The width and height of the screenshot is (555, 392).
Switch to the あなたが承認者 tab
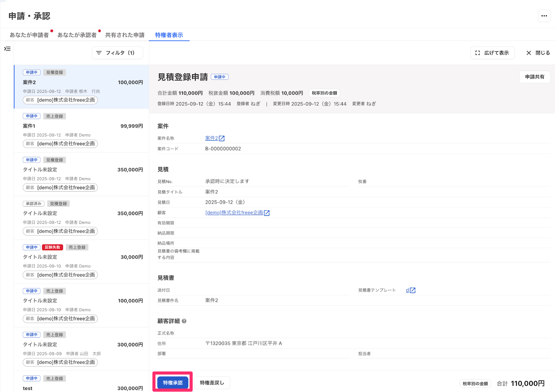click(77, 35)
